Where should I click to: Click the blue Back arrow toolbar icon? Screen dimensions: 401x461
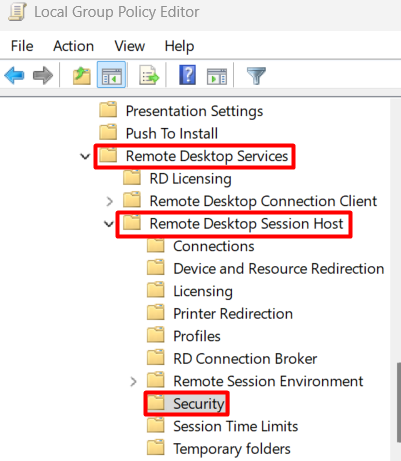point(14,75)
